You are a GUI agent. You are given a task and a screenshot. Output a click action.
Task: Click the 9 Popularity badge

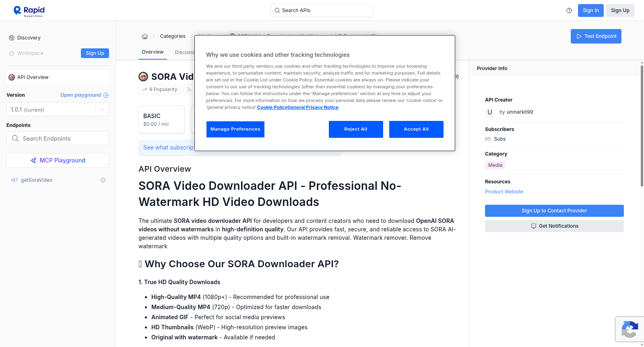pos(160,89)
